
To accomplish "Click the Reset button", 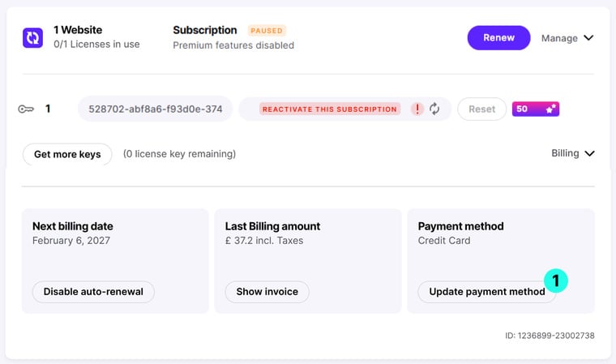I will (481, 109).
